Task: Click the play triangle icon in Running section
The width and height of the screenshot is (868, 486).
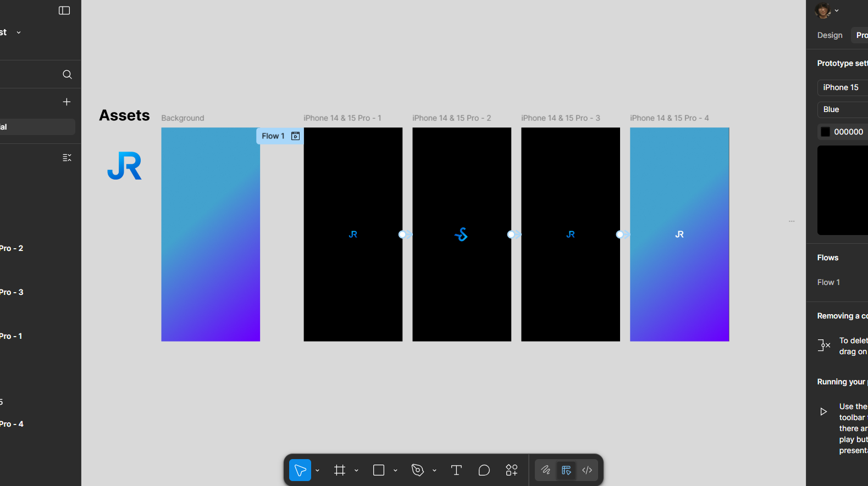Action: click(823, 411)
